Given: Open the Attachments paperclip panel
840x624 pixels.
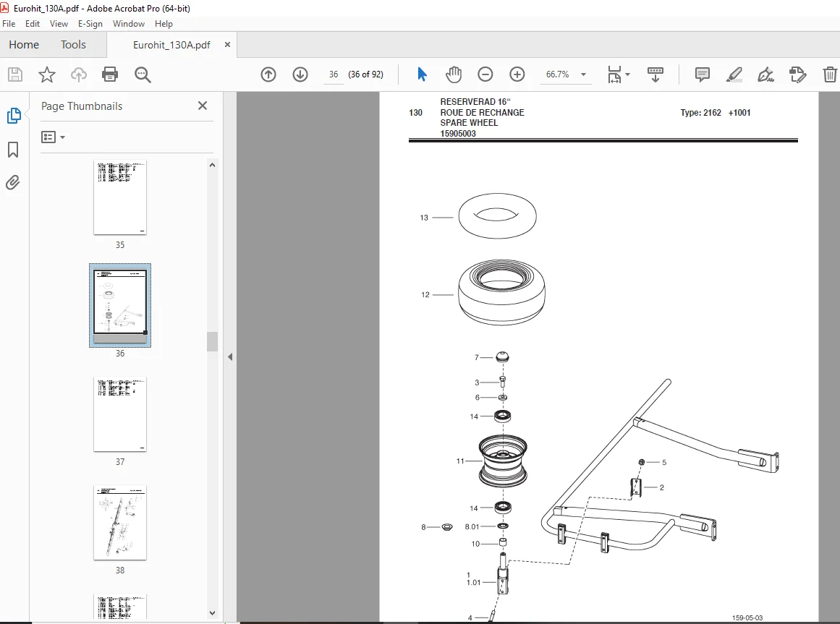Looking at the screenshot, I should point(13,182).
